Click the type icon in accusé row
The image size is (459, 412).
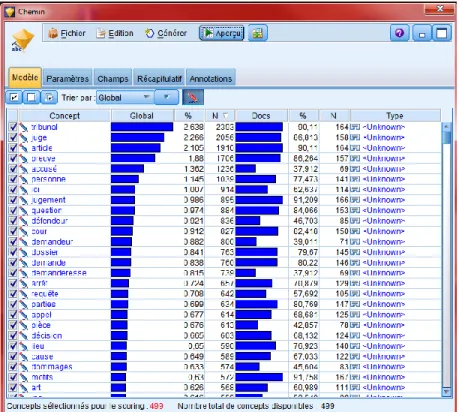355,169
